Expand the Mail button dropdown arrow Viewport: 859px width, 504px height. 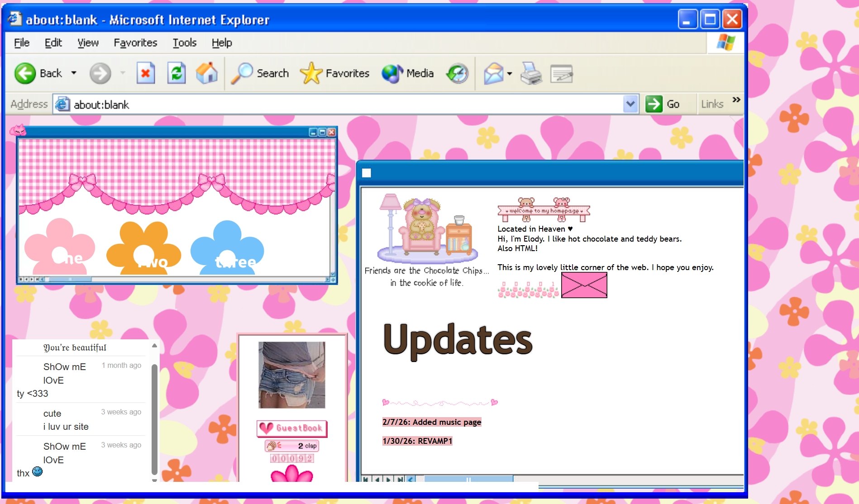[x=510, y=73]
